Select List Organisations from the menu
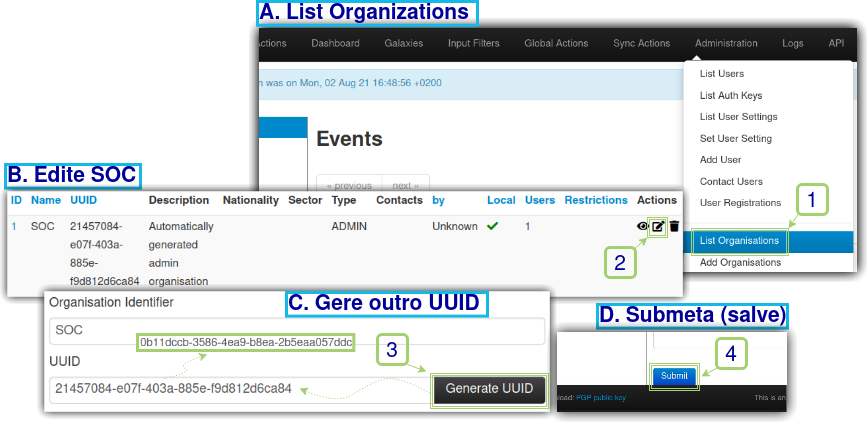The width and height of the screenshot is (868, 423). click(739, 241)
